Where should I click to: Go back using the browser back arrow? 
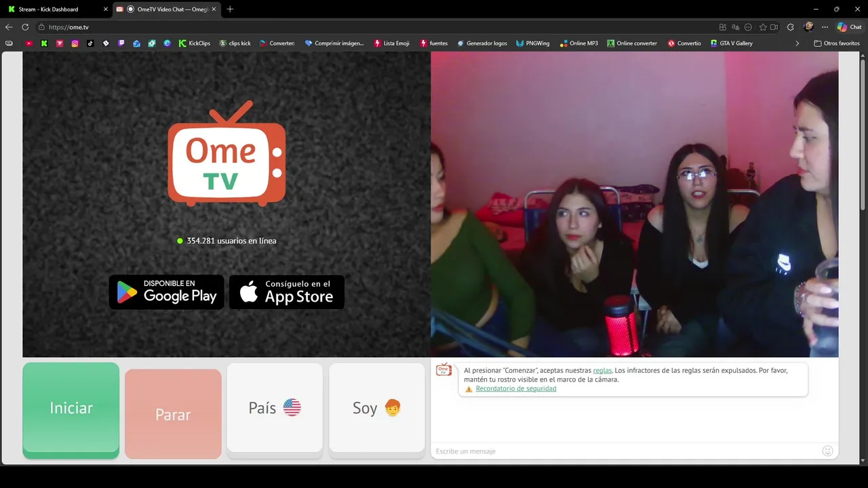pos(9,27)
